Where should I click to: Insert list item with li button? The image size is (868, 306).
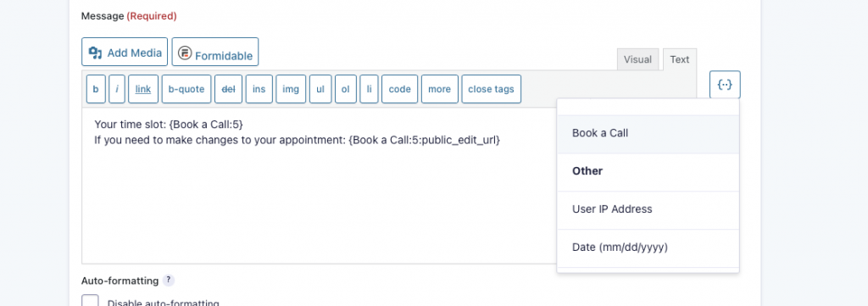(x=370, y=89)
